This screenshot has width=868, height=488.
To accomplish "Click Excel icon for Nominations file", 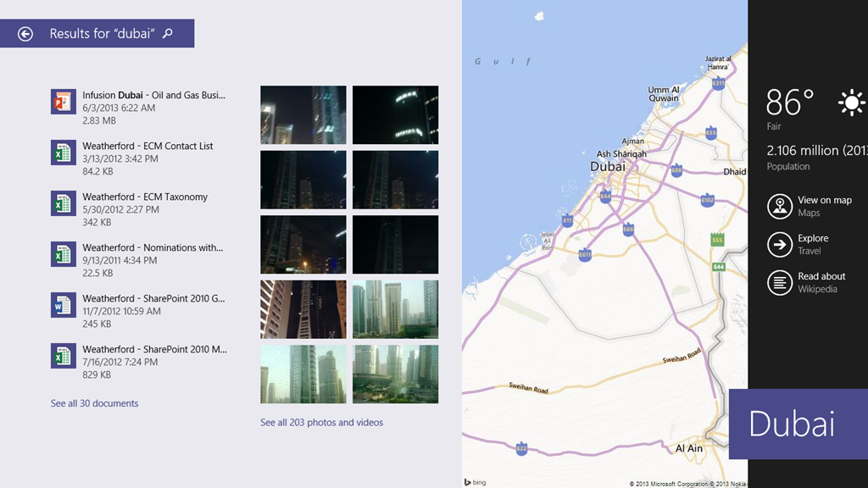I will pos(63,254).
